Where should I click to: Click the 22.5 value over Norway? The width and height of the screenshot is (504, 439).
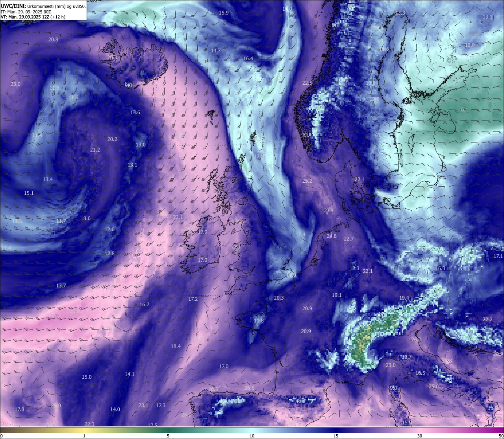coord(307,83)
